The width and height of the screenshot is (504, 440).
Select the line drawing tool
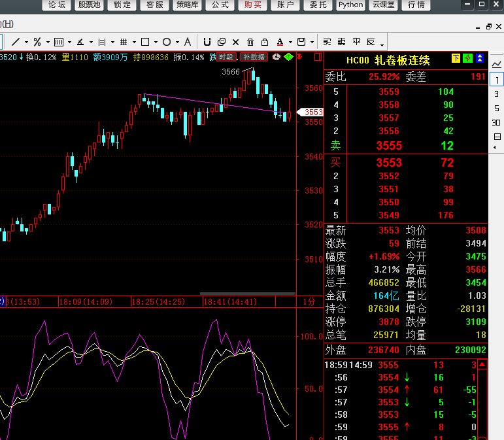coord(16,42)
